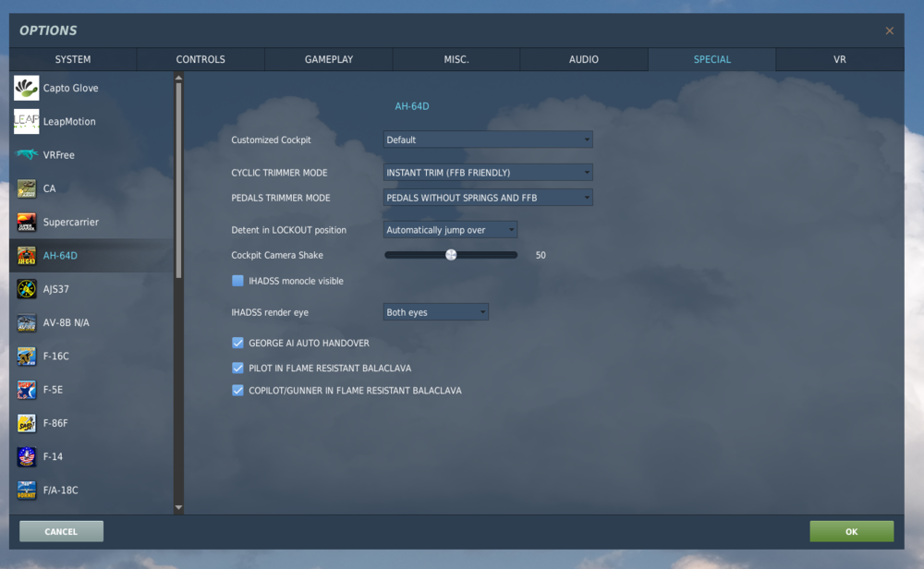Viewport: 924px width, 569px height.
Task: Open Detent in LOCKOUT position dropdown
Action: click(450, 230)
